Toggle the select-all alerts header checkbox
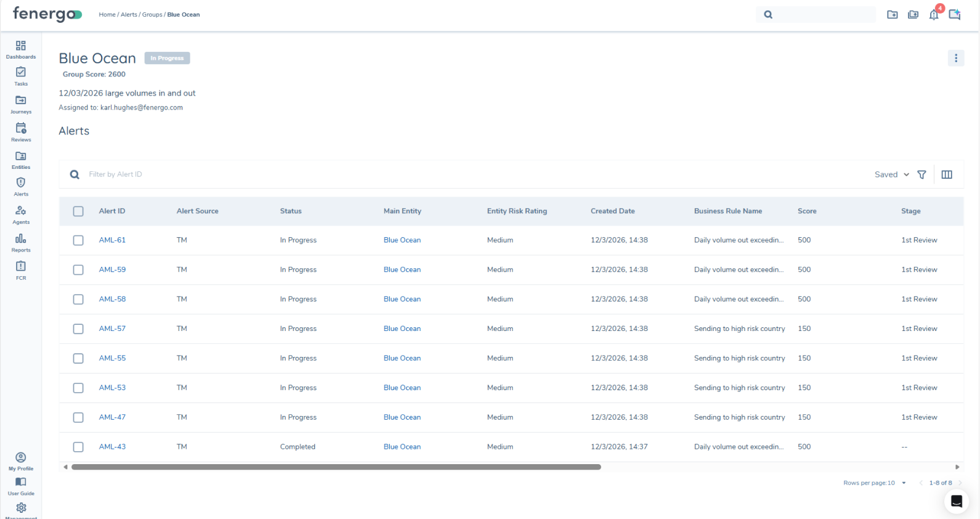Viewport: 980px width, 519px height. (x=78, y=211)
